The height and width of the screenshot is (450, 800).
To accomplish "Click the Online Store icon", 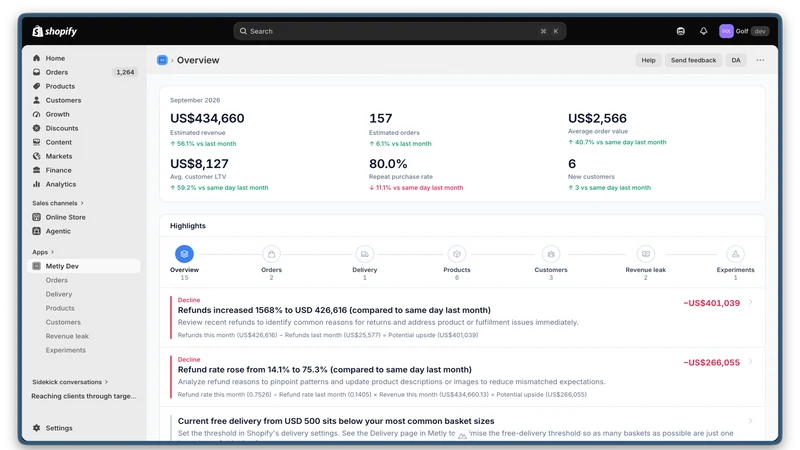I will 37,217.
